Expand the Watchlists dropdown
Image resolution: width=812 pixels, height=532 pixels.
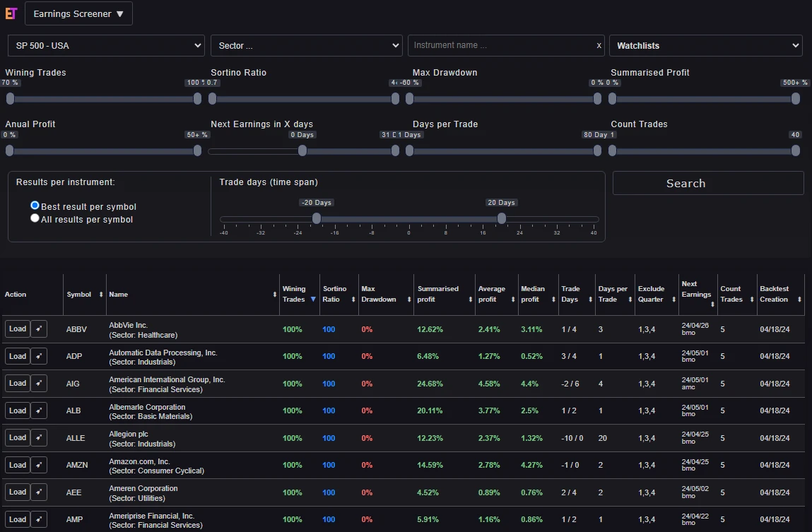click(x=705, y=46)
